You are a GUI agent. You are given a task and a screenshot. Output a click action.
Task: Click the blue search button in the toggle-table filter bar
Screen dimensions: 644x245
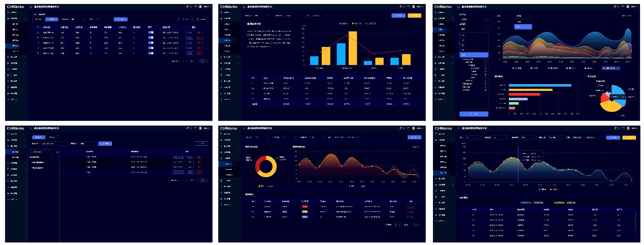(120, 19)
